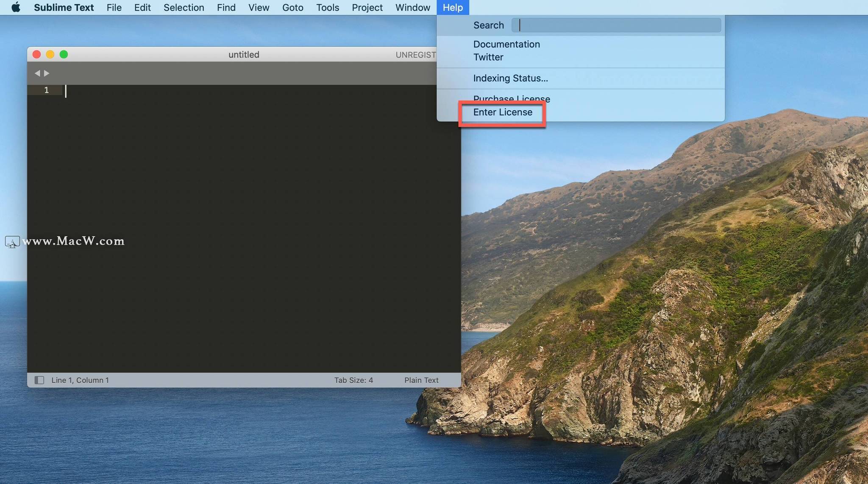Open the Tools menu
This screenshot has height=484, width=868.
[327, 8]
